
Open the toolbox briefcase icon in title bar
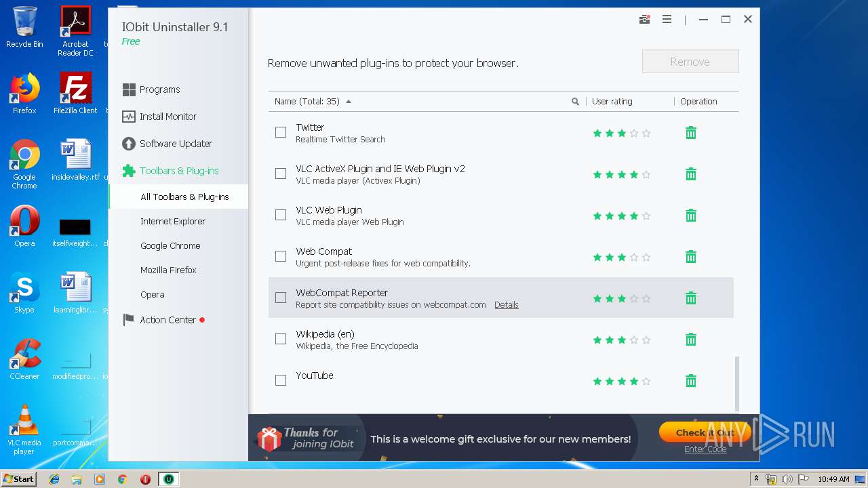coord(644,20)
